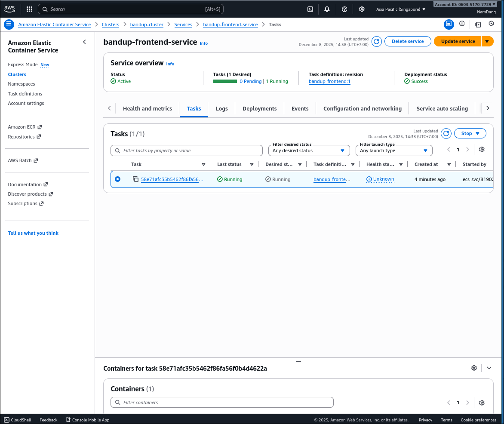Image resolution: width=504 pixels, height=424 pixels.
Task: Click the Delete service button
Action: [407, 41]
